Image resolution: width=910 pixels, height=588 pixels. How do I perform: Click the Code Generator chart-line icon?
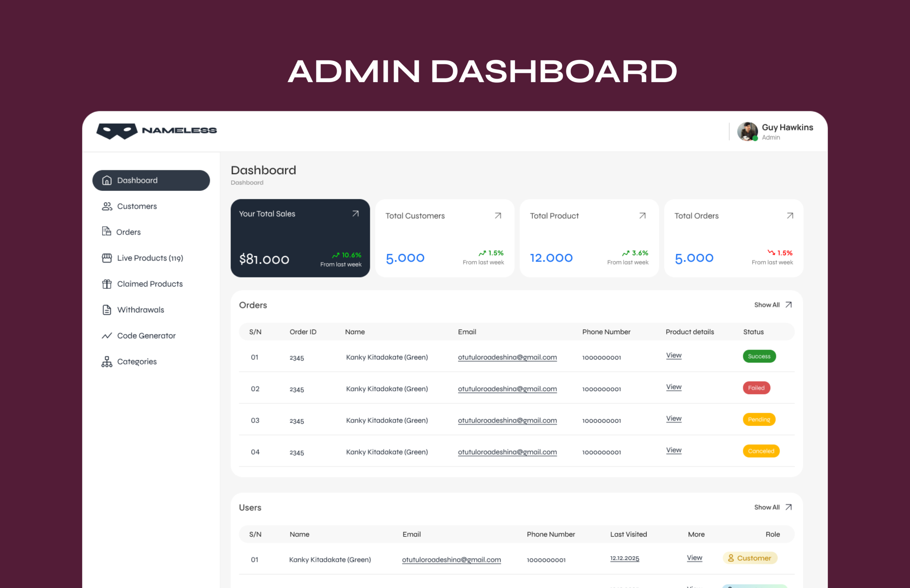107,336
